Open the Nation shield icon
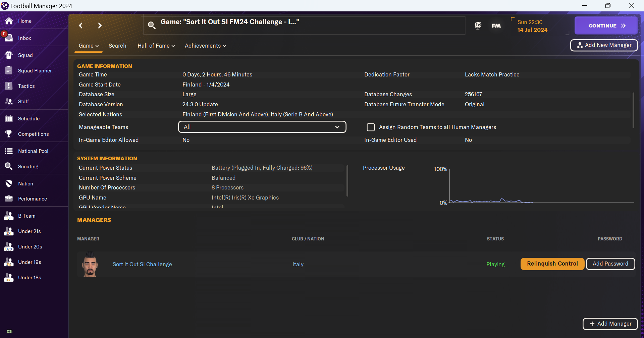Viewport: 644px width, 338px height. point(9,184)
